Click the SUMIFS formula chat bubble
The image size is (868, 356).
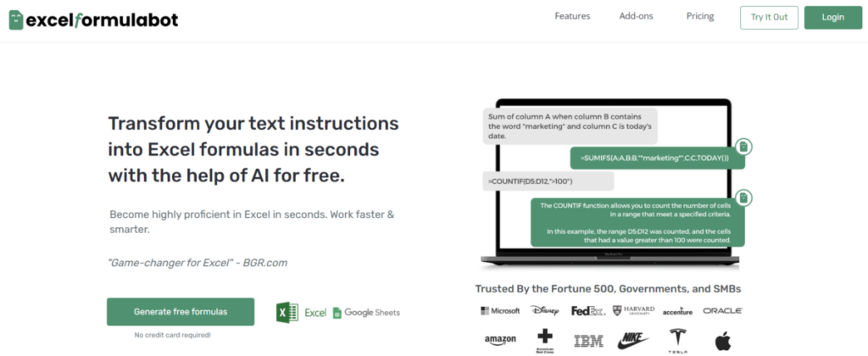click(658, 159)
